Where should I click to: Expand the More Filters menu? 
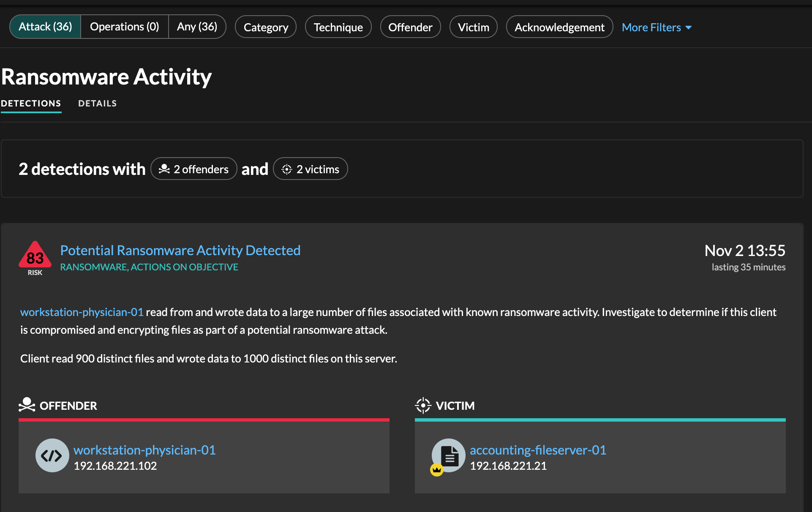coord(657,27)
